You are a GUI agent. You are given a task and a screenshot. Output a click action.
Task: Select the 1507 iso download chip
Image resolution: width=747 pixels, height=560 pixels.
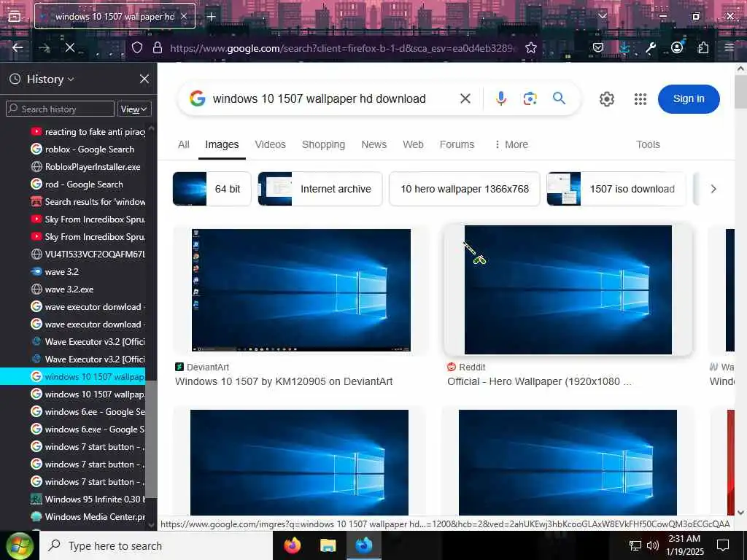pyautogui.click(x=616, y=189)
